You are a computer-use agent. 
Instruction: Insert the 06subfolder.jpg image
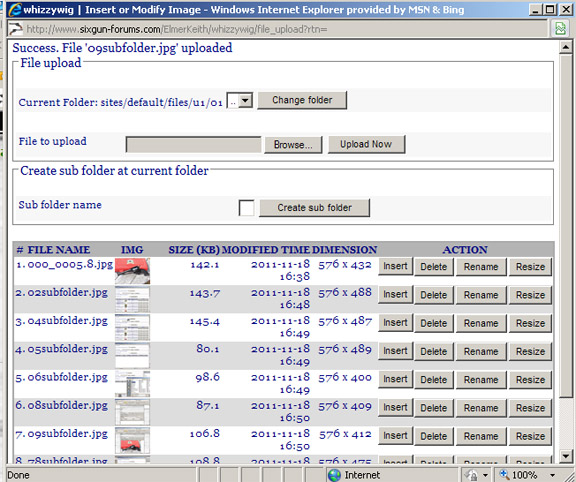395,380
